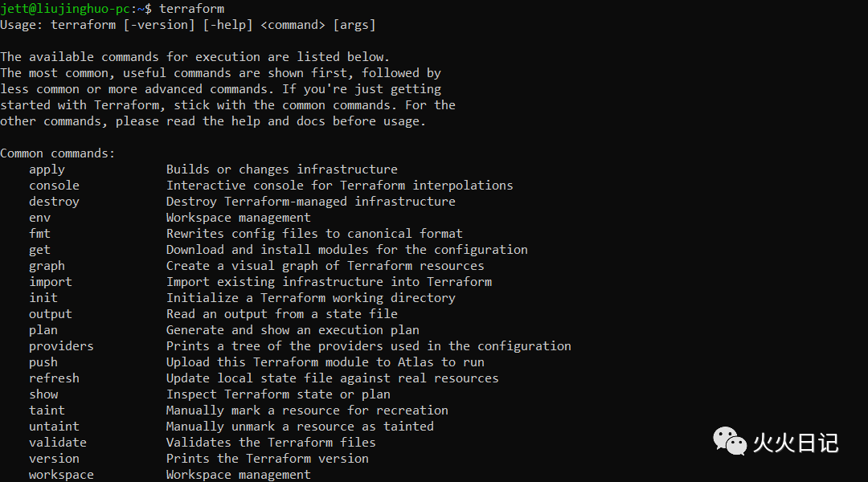The image size is (868, 482).
Task: Click the 'taint' command name
Action: (x=47, y=411)
